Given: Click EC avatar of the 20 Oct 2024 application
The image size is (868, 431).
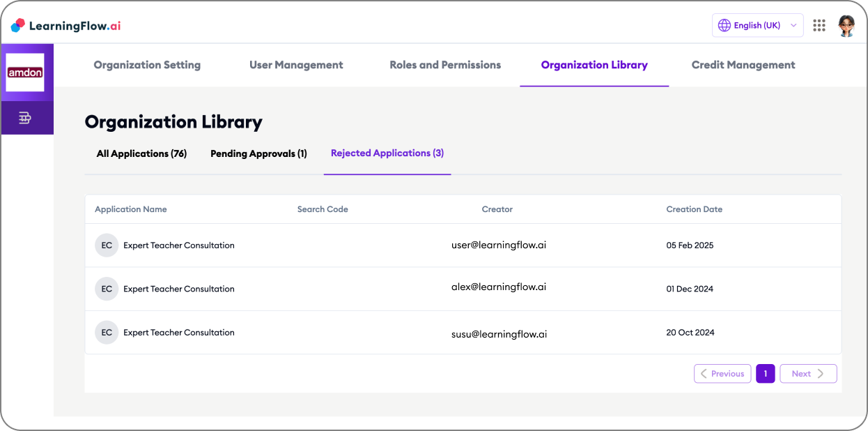Looking at the screenshot, I should coord(107,333).
